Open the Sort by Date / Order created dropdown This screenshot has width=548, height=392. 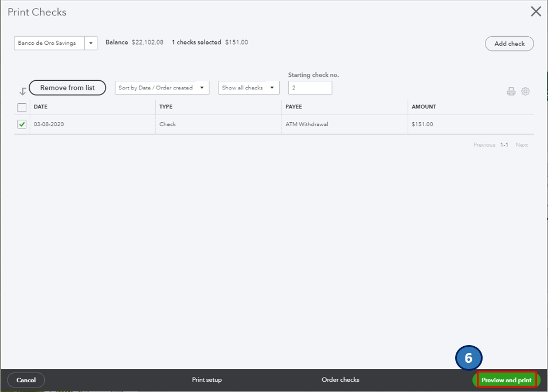tap(162, 88)
